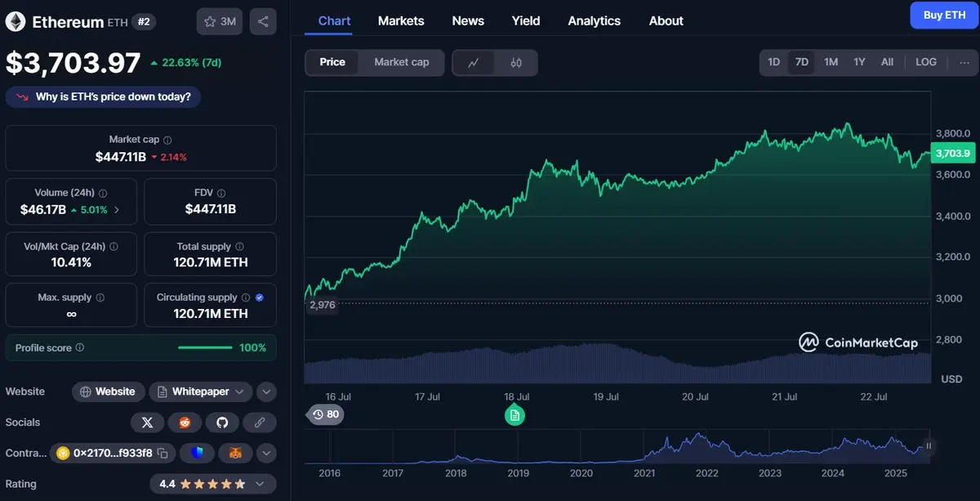Click the contract address 0x2170...f933f8

point(113,453)
